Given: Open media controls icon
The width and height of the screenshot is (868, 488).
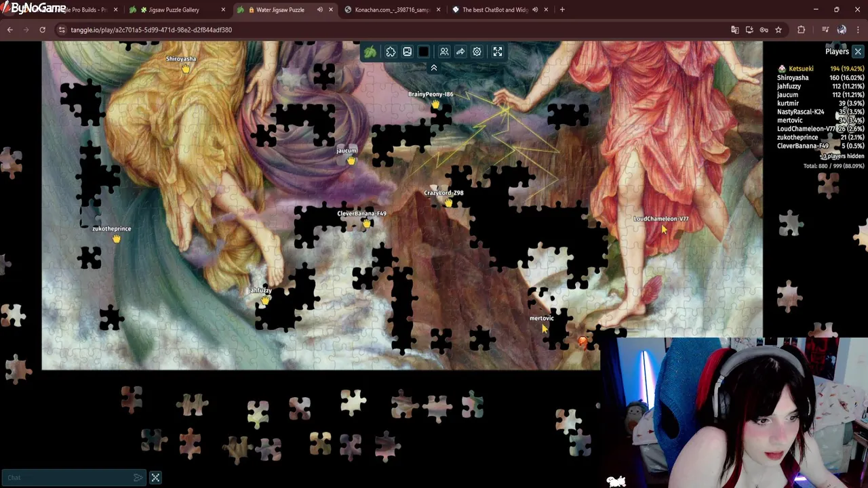Looking at the screenshot, I should (825, 30).
